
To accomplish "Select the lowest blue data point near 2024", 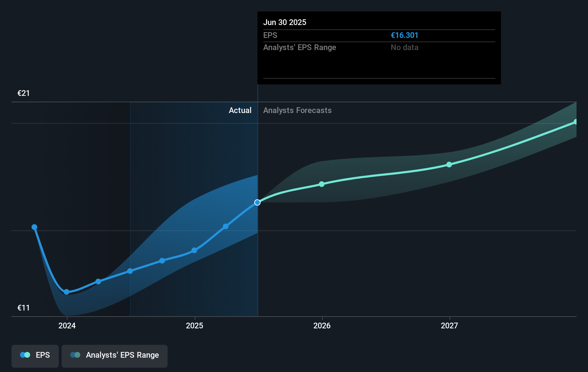I will (67, 292).
